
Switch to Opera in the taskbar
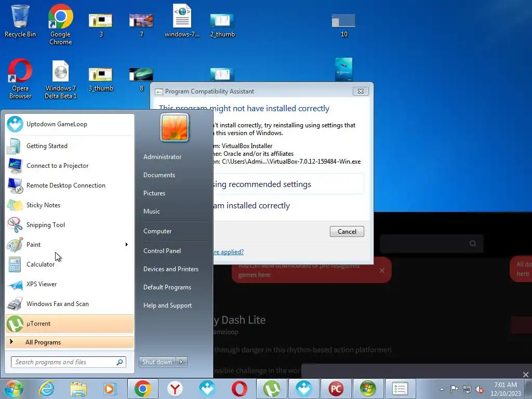pos(239,389)
